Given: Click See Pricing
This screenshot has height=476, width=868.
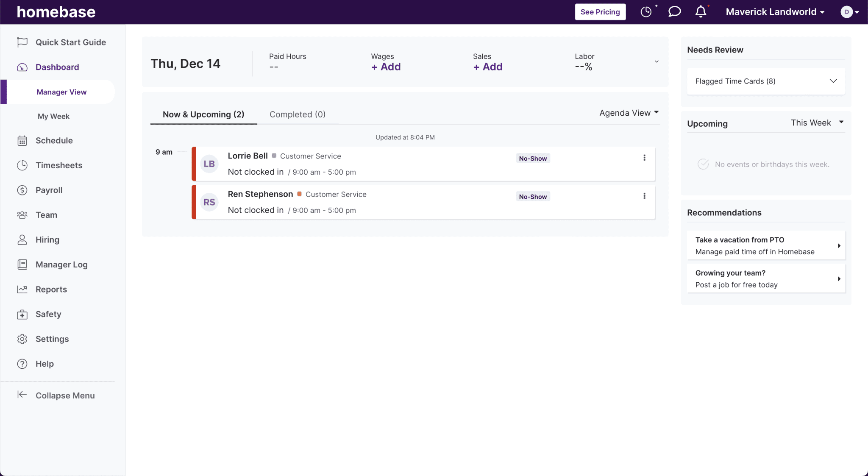Looking at the screenshot, I should tap(600, 11).
